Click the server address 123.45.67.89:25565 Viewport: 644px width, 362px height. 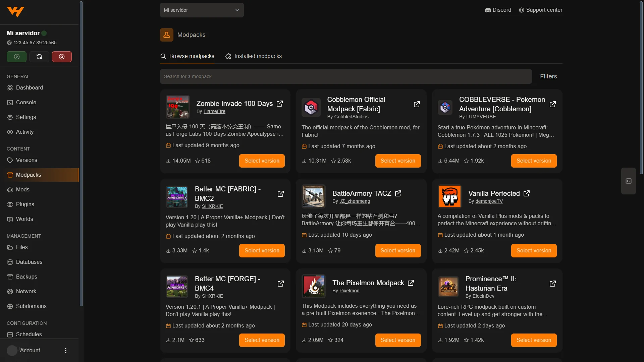click(x=35, y=43)
